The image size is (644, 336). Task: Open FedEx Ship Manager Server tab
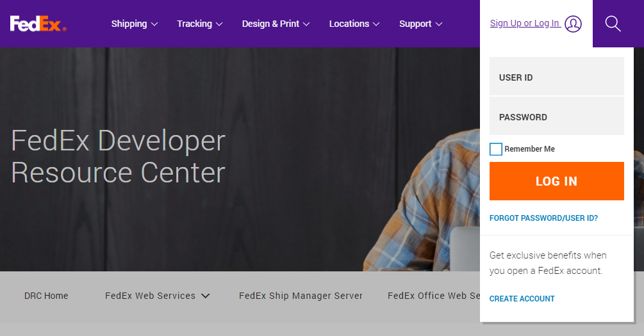point(301,296)
